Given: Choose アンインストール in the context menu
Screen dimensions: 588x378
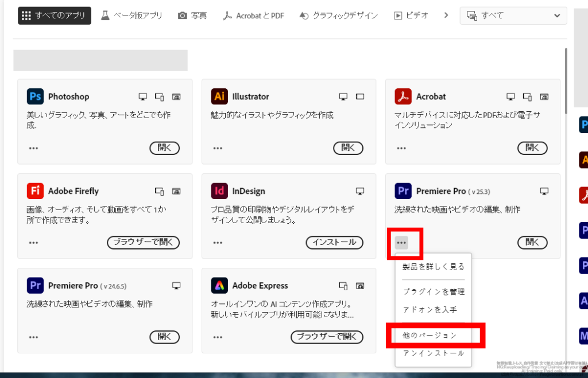Looking at the screenshot, I should pyautogui.click(x=433, y=353).
